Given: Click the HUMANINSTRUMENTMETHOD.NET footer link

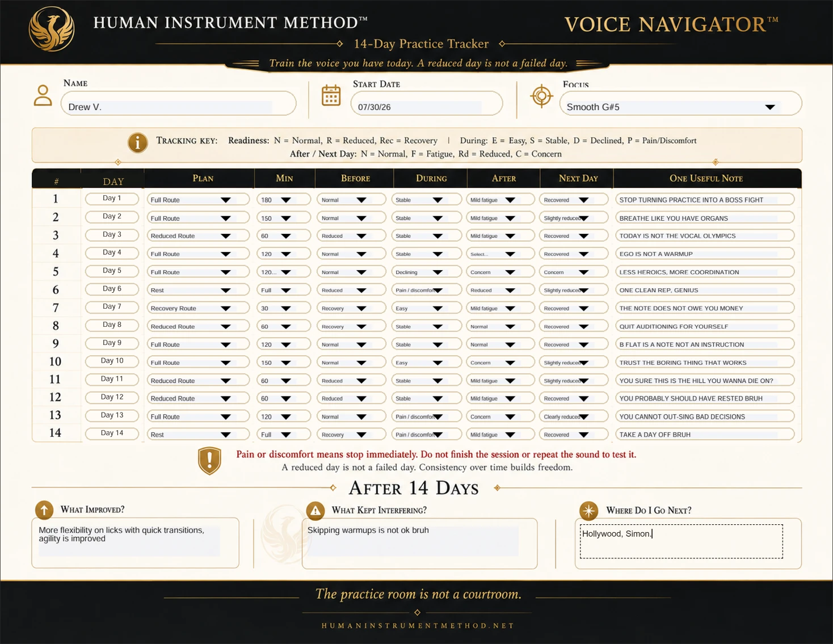Looking at the screenshot, I should [x=418, y=626].
